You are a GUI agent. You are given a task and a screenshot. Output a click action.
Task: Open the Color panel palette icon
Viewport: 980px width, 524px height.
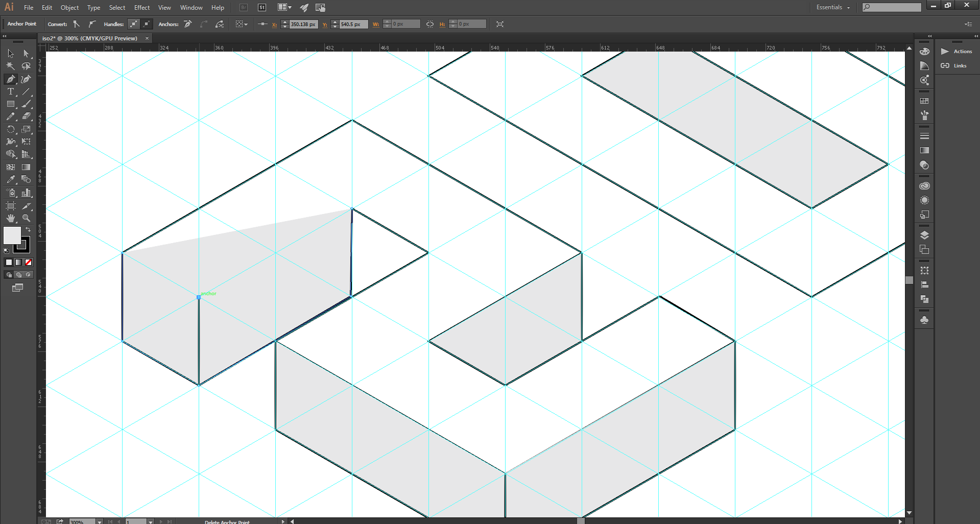point(924,52)
